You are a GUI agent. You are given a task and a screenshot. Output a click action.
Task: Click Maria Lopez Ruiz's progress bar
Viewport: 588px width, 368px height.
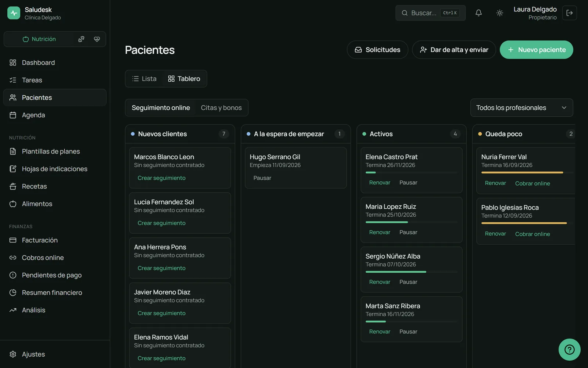[x=412, y=222]
